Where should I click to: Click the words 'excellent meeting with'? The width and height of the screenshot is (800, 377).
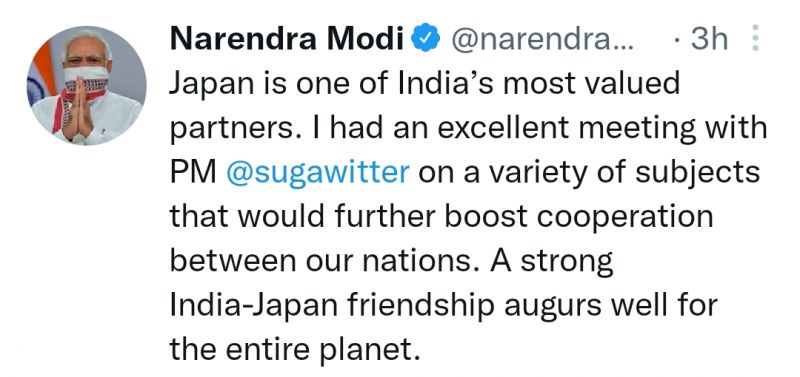pyautogui.click(x=601, y=129)
